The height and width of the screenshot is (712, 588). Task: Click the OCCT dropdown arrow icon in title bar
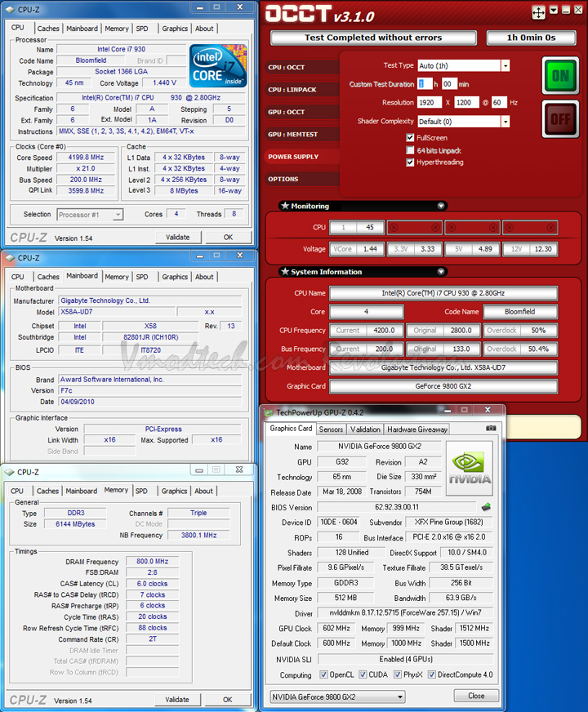554,10
